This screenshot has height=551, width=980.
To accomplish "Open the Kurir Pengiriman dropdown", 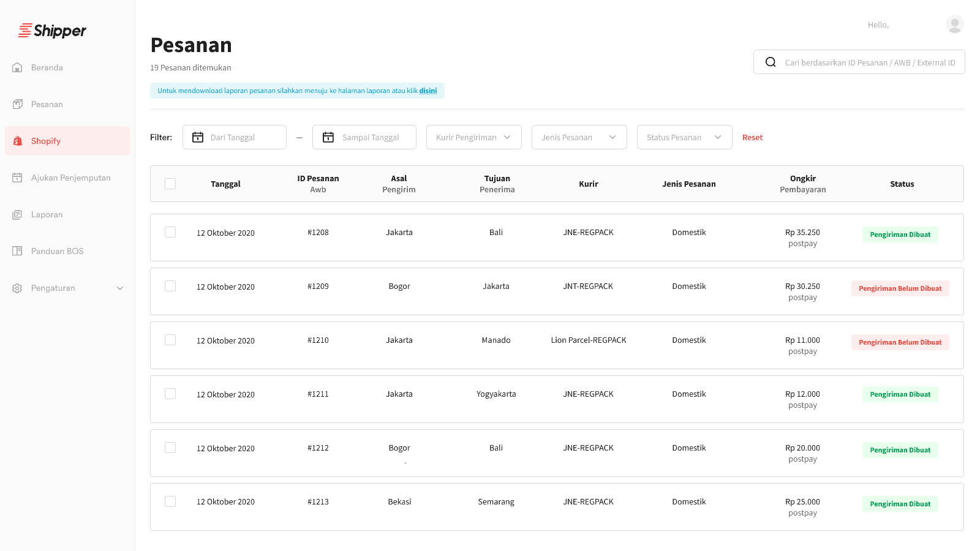I will coord(474,137).
